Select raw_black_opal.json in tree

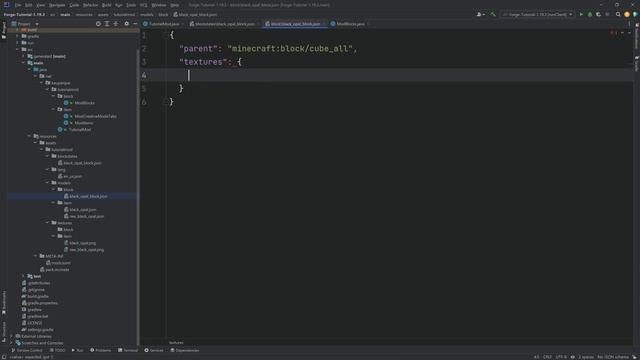87,216
